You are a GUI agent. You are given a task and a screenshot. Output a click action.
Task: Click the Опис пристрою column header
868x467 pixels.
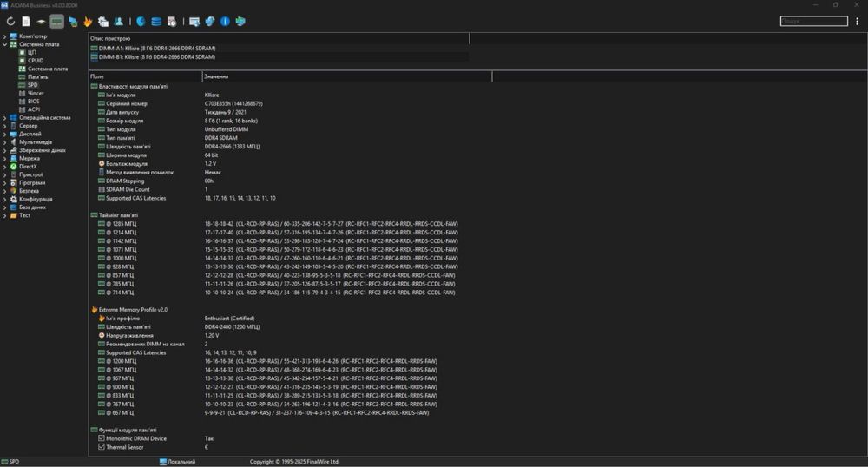(x=279, y=39)
